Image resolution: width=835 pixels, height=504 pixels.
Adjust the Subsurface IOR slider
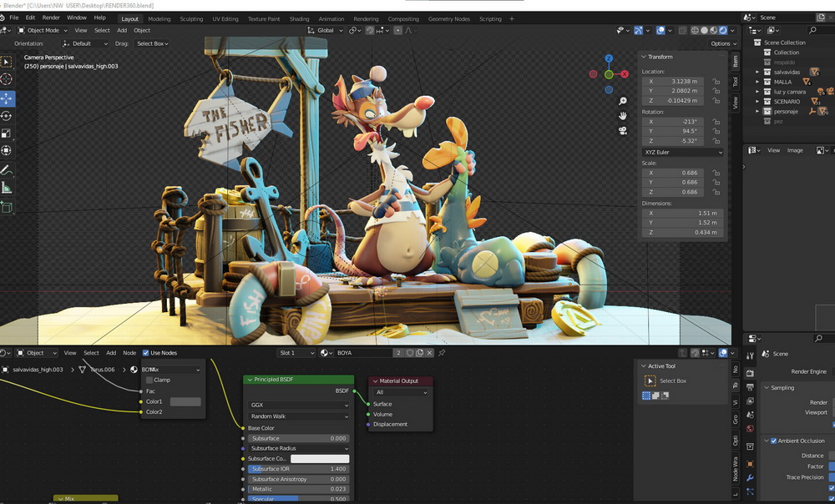pos(298,469)
